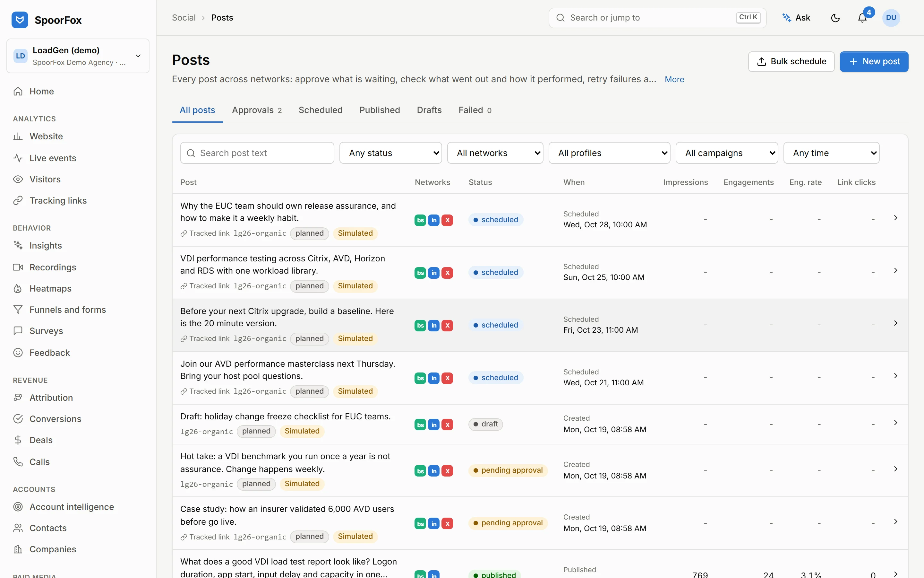924x578 pixels.
Task: Open the All profiles filter
Action: (609, 153)
